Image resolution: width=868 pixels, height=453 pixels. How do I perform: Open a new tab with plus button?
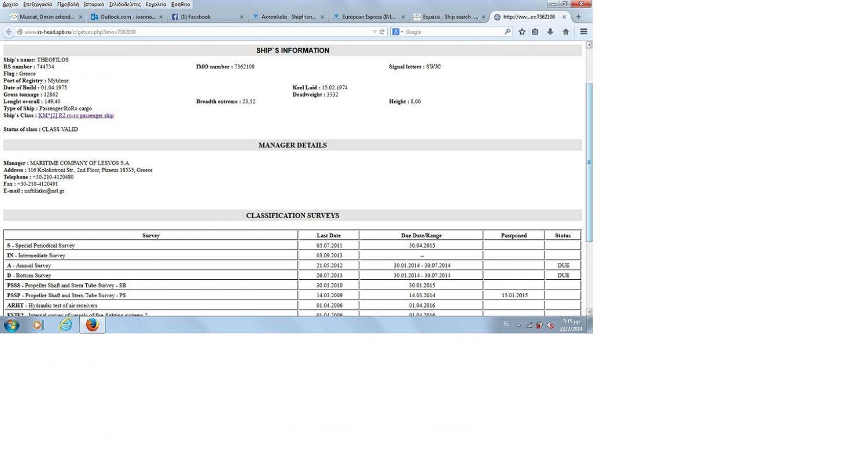click(x=578, y=17)
